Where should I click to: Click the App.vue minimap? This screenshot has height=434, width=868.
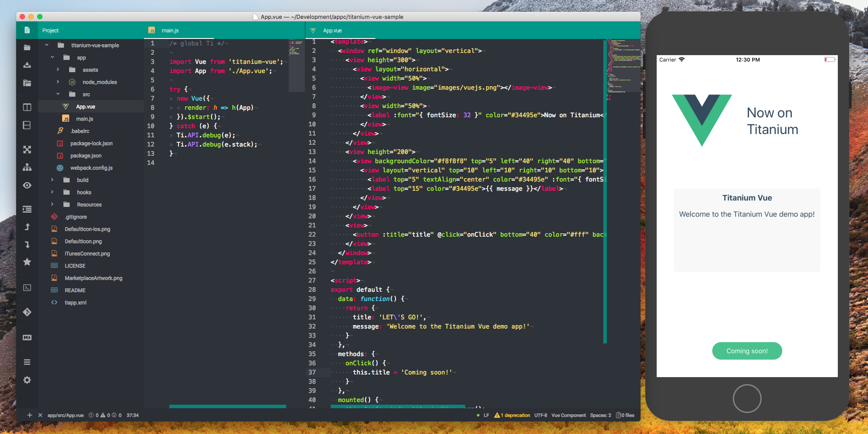click(623, 70)
